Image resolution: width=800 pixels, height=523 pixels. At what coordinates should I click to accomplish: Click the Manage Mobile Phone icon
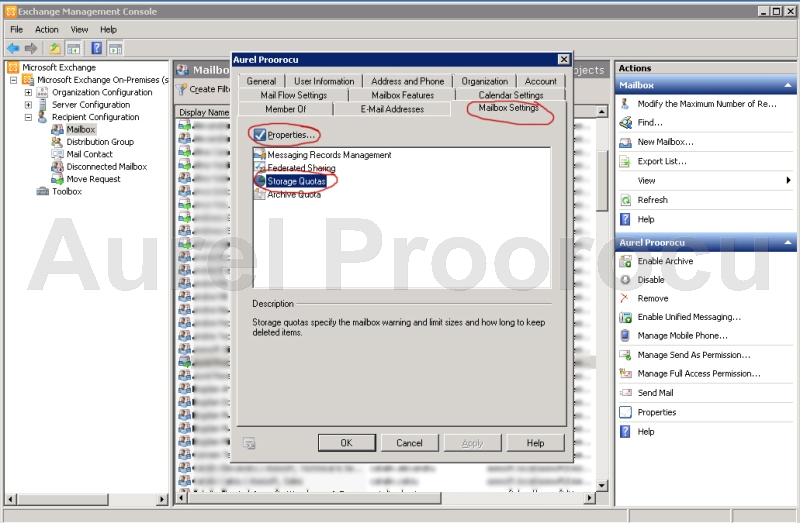click(625, 336)
